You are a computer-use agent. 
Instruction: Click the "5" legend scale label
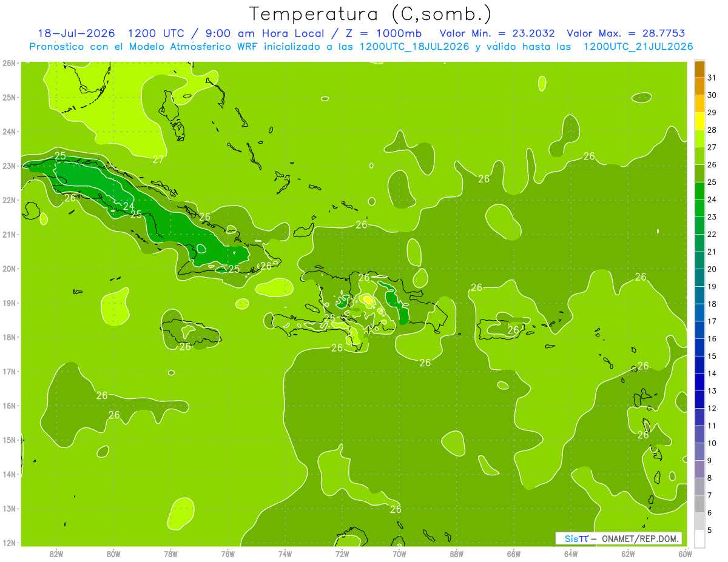710,530
